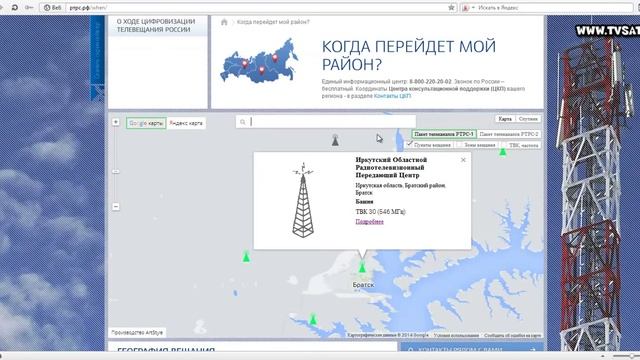Click the Russia map illustration with pins
The width and height of the screenshot is (640, 360).
click(260, 61)
